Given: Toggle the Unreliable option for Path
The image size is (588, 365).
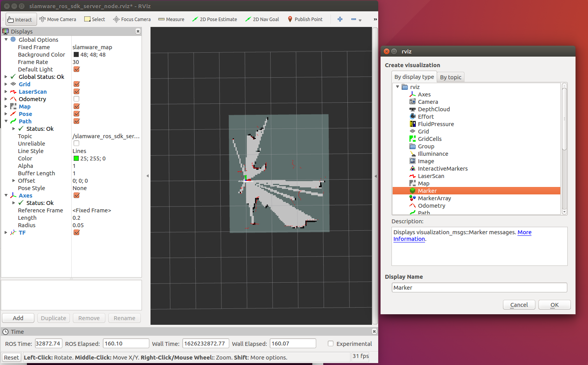Looking at the screenshot, I should click(76, 143).
